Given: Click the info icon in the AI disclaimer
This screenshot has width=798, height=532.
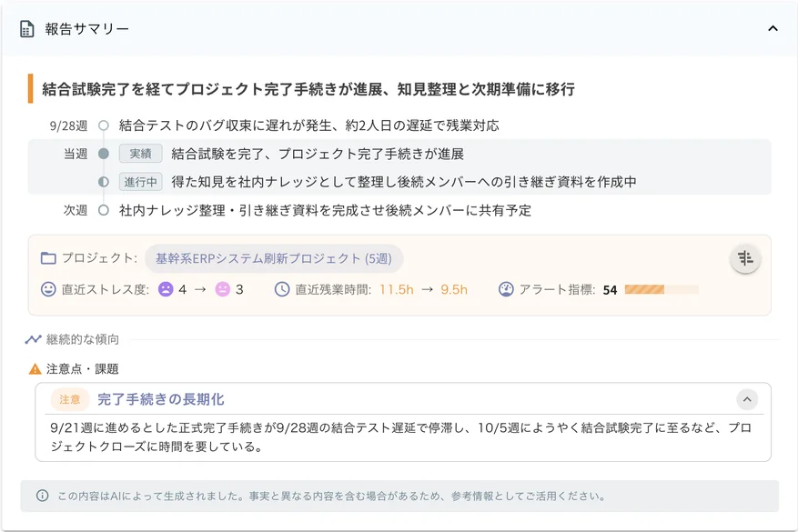Looking at the screenshot, I should [43, 496].
